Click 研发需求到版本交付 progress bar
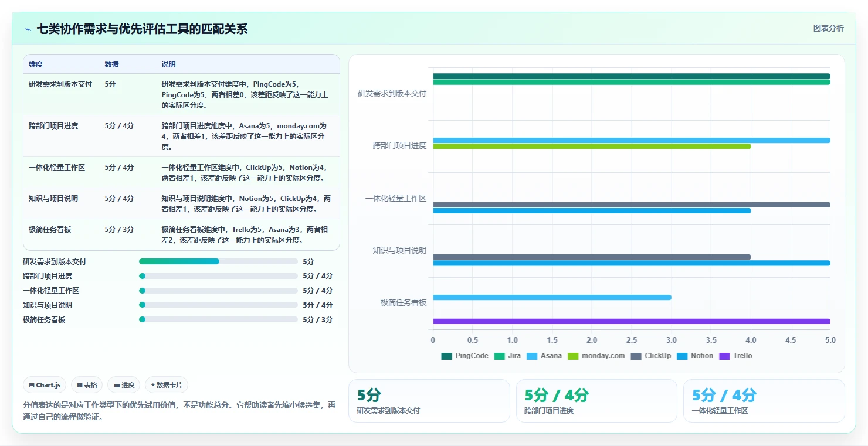Viewport: 868px width, 446px height. pyautogui.click(x=218, y=261)
